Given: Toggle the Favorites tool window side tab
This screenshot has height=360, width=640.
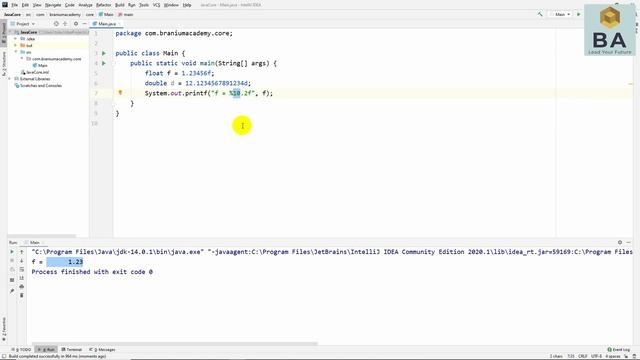Looking at the screenshot, I should coord(4,329).
